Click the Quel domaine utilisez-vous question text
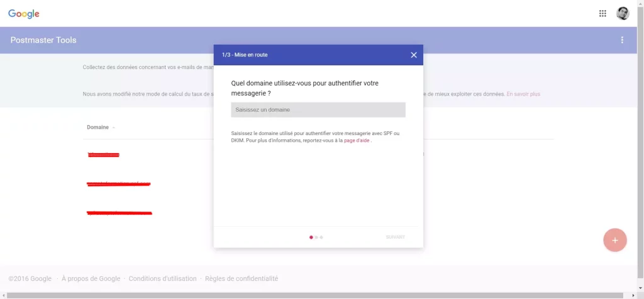The width and height of the screenshot is (644, 299). point(305,88)
